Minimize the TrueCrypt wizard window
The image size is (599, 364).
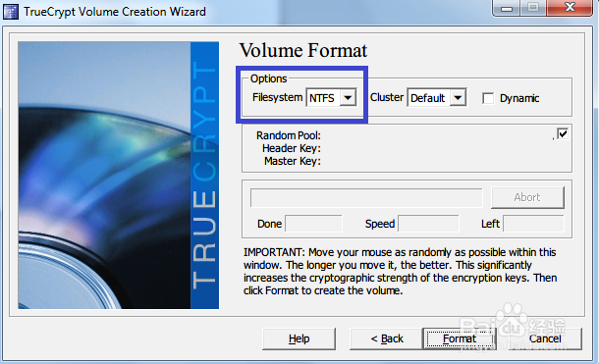coord(506,8)
